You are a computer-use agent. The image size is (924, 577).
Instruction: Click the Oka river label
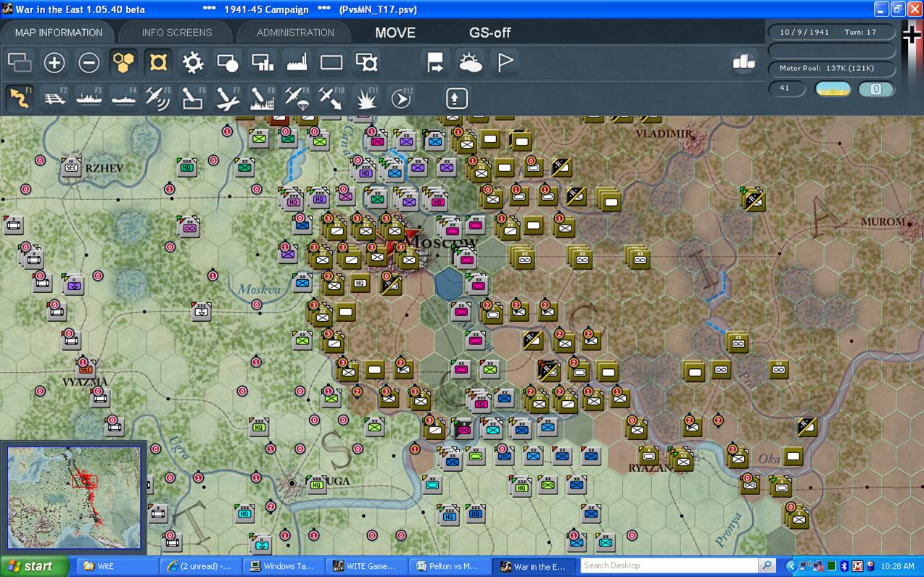tap(770, 459)
